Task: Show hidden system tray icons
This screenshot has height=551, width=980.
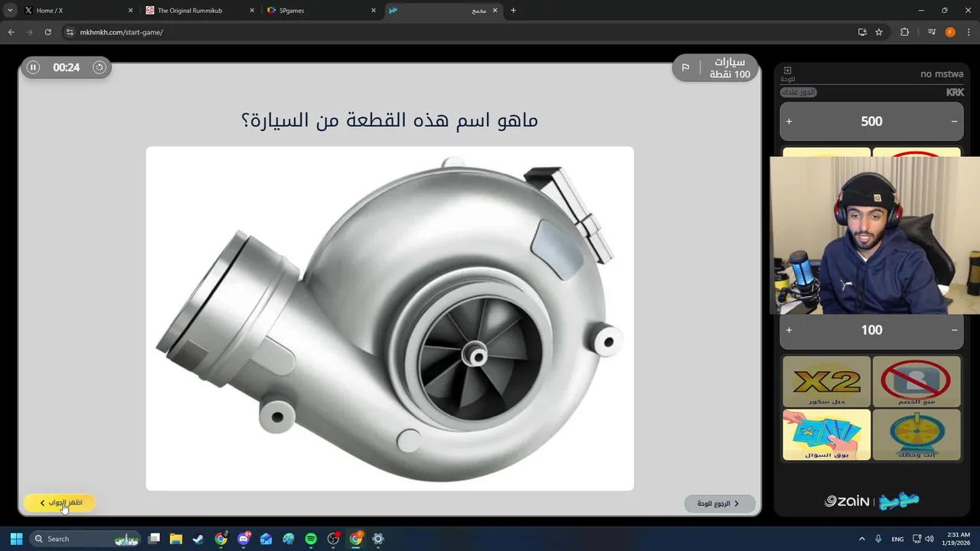Action: [x=861, y=539]
